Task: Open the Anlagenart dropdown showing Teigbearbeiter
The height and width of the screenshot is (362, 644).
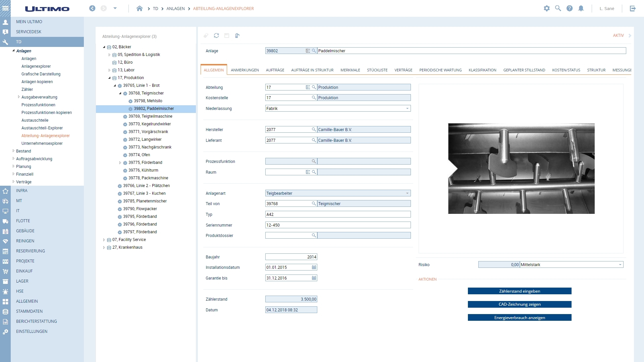Action: (407, 193)
